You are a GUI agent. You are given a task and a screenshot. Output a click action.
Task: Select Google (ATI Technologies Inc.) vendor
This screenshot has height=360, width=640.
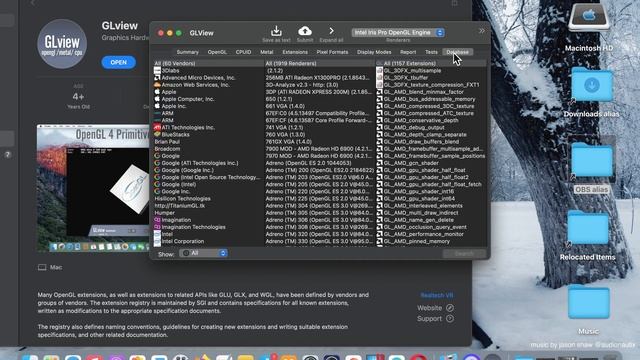(x=208, y=163)
